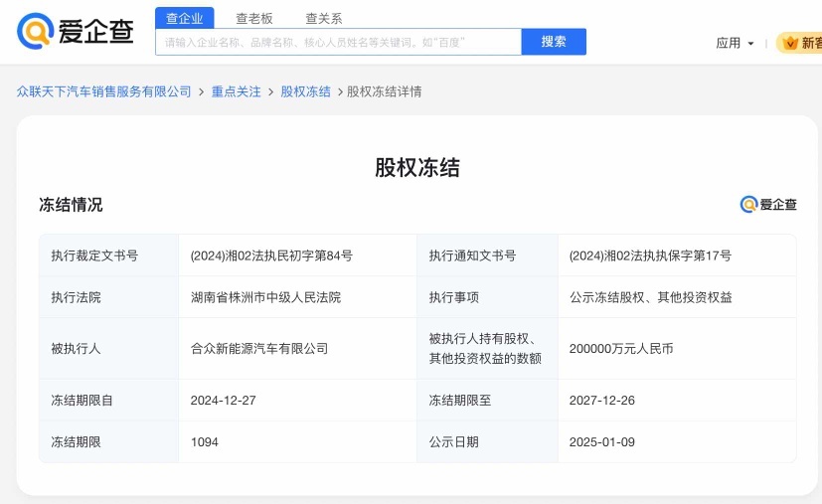Click the 湖南省株洲市中级人民法院 court name cell

(x=265, y=297)
